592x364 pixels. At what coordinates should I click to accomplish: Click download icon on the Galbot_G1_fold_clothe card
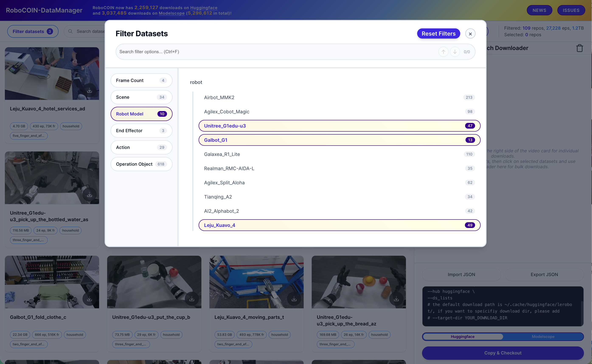(x=89, y=299)
